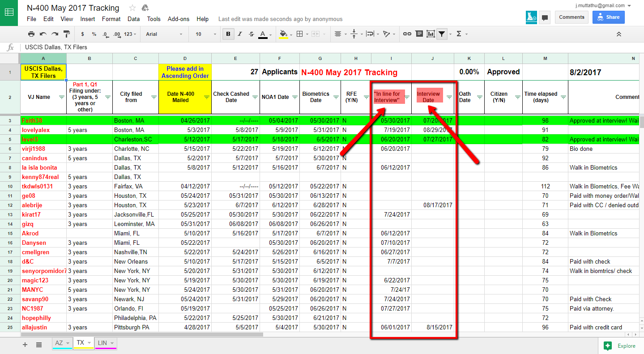Open horizontal align dropdown
The width and height of the screenshot is (644, 354).
(x=341, y=34)
